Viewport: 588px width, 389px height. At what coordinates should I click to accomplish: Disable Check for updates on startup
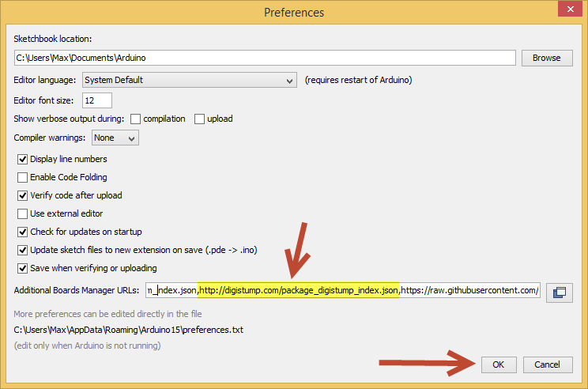pos(23,232)
